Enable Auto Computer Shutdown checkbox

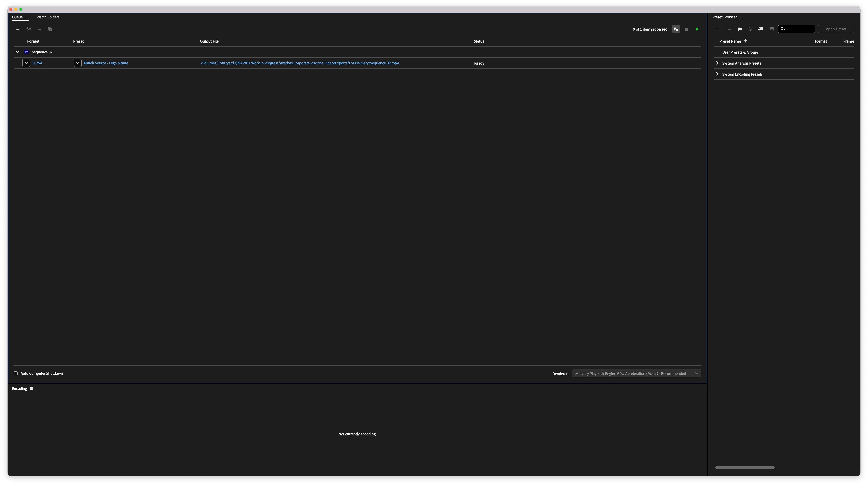point(15,373)
